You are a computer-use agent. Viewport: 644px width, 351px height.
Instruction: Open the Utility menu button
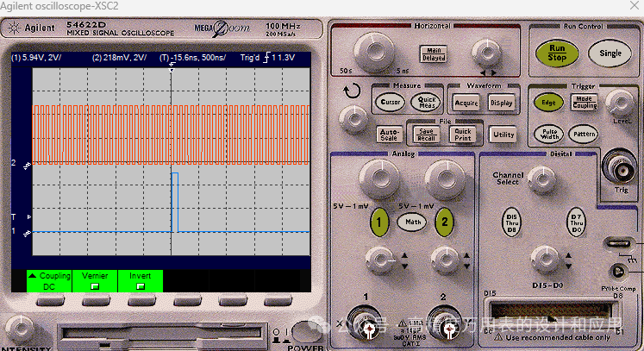click(503, 135)
